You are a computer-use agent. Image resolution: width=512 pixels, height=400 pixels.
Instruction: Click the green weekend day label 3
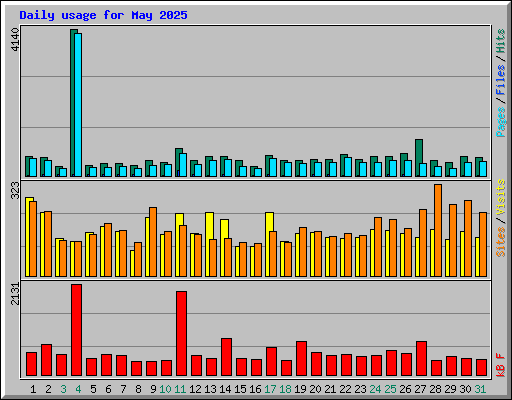(63, 389)
